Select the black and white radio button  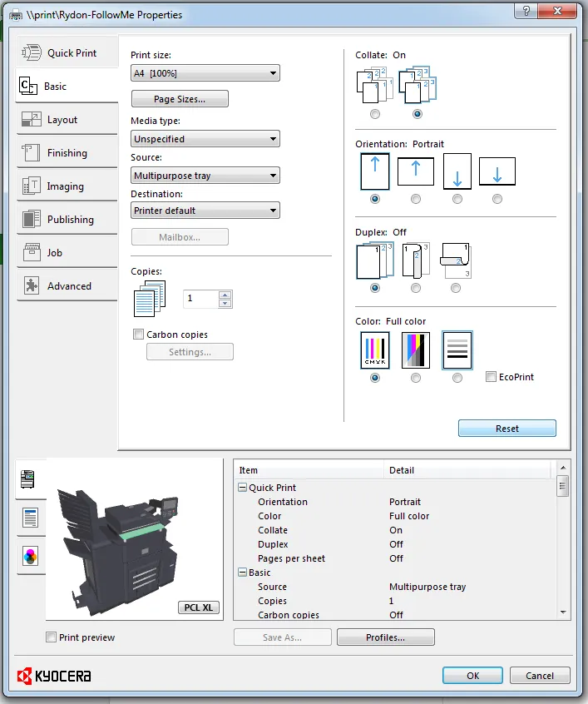457,378
